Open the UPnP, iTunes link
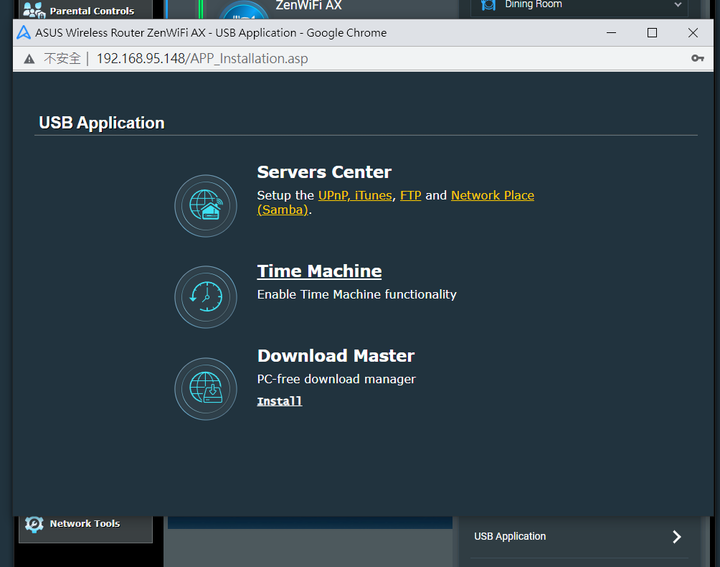The image size is (720, 567). click(355, 195)
